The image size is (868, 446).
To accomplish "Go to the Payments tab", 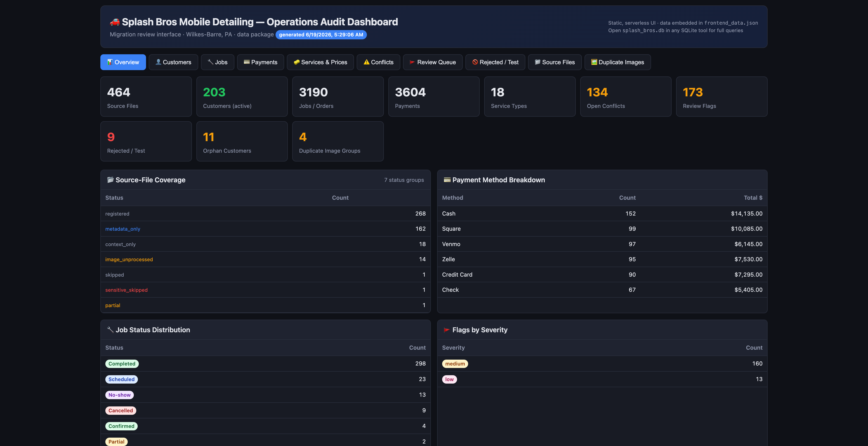I will 260,62.
